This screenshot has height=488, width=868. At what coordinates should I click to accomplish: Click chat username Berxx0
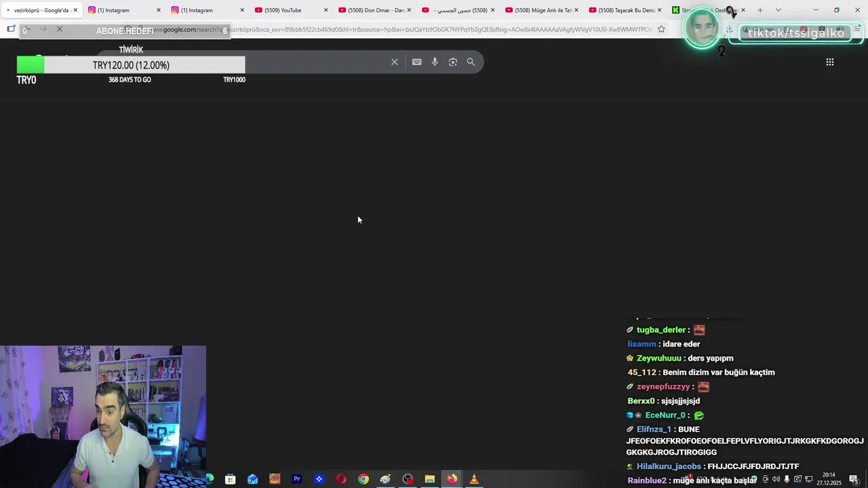click(641, 401)
